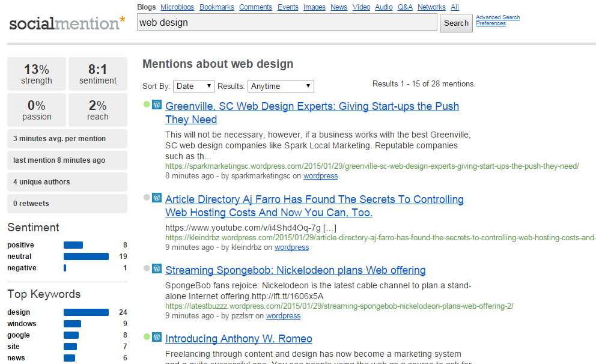The height and width of the screenshot is (364, 596).
Task: Click the gray sentiment dot on the Article Directory result
Action: [x=147, y=197]
